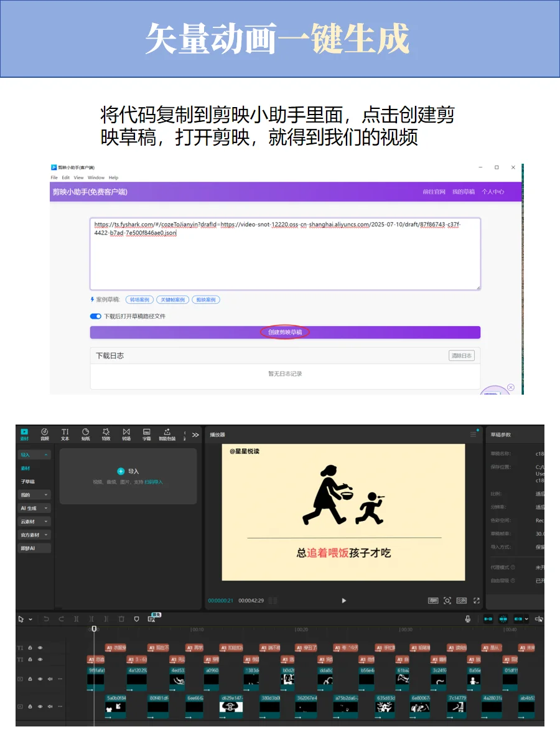
Task: Load the 转场案例 sample draft
Action: pyautogui.click(x=139, y=299)
